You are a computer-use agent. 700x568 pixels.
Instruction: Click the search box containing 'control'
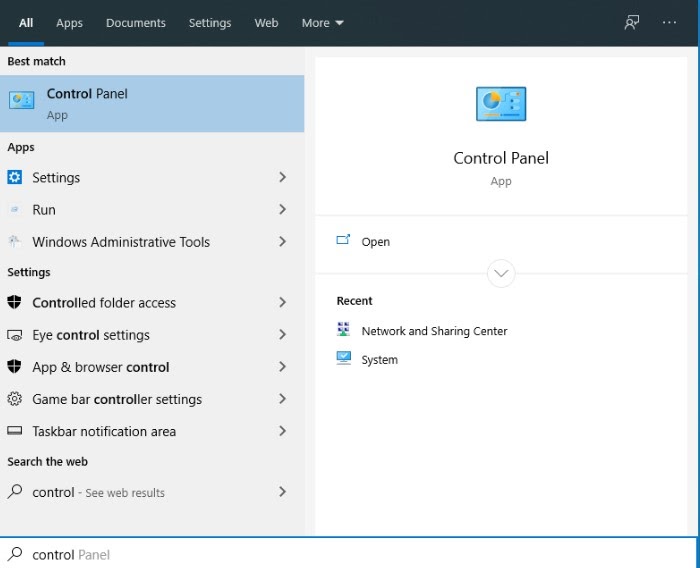pyautogui.click(x=350, y=554)
